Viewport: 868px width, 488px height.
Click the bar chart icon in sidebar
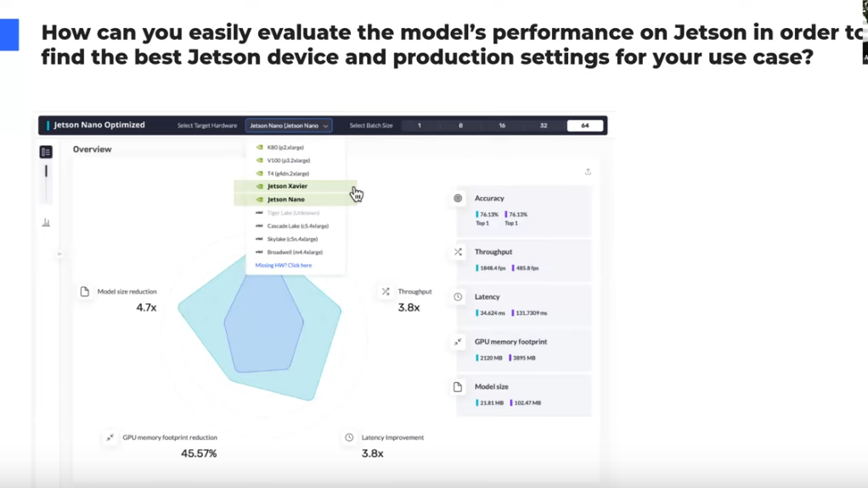point(46,222)
